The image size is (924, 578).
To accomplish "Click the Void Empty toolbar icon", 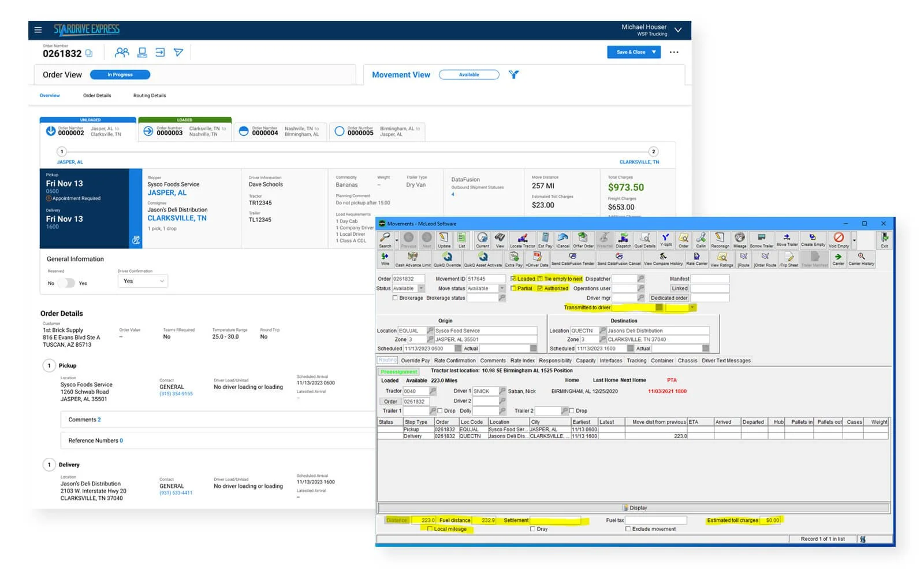I will tap(839, 240).
